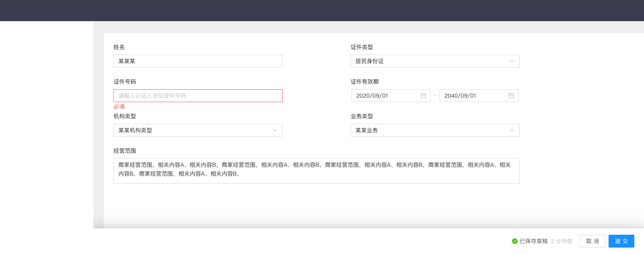This screenshot has height=254, width=644.
Task: Open the 机构类型 dropdown showing 某某机构类型
Action: click(x=198, y=130)
